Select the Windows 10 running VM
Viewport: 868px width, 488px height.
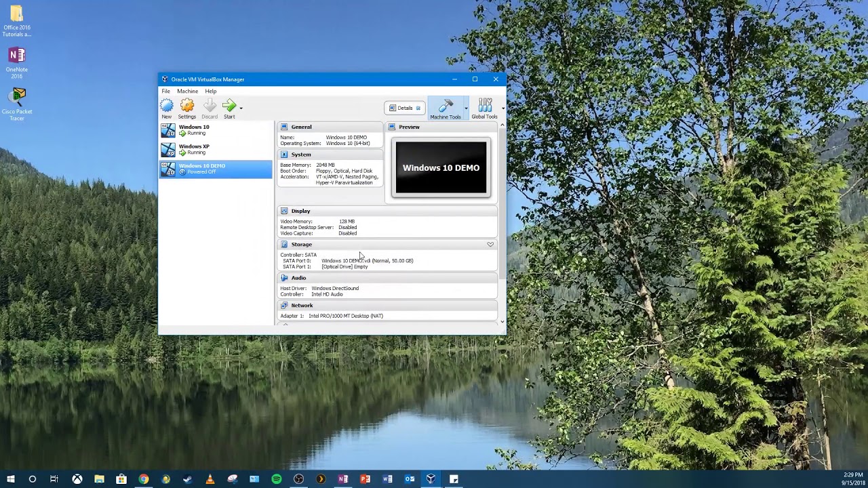click(x=216, y=130)
